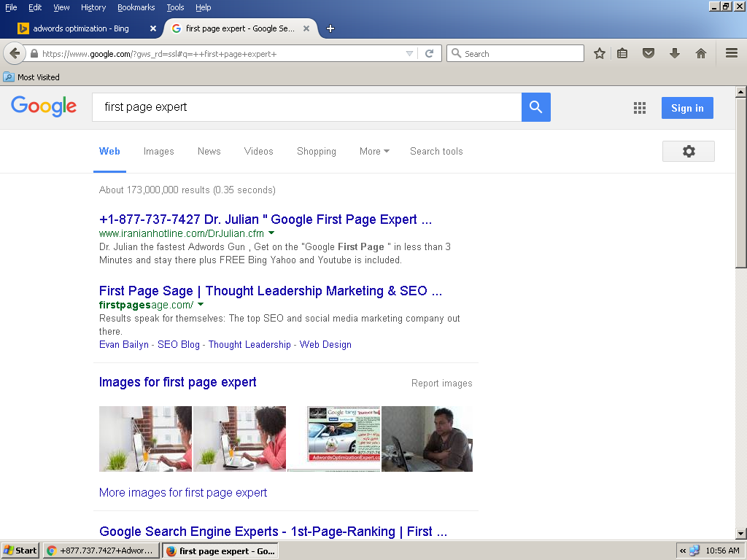This screenshot has height=560, width=747.
Task: Click the blue Google search magnifier button
Action: point(536,107)
